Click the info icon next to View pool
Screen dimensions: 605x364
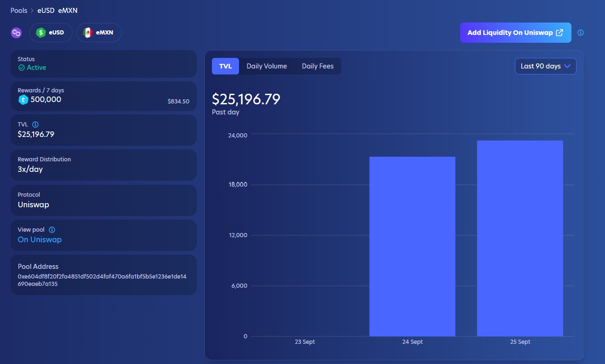pos(52,229)
